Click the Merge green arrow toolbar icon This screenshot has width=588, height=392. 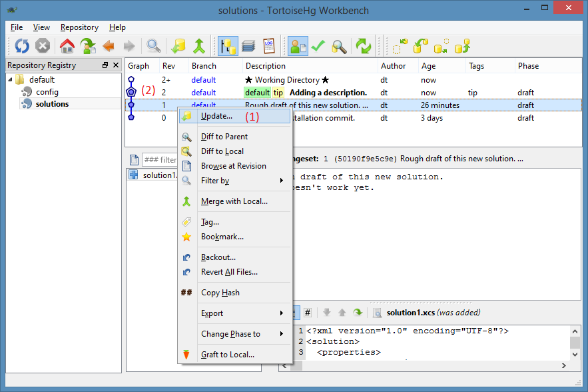pyautogui.click(x=199, y=46)
